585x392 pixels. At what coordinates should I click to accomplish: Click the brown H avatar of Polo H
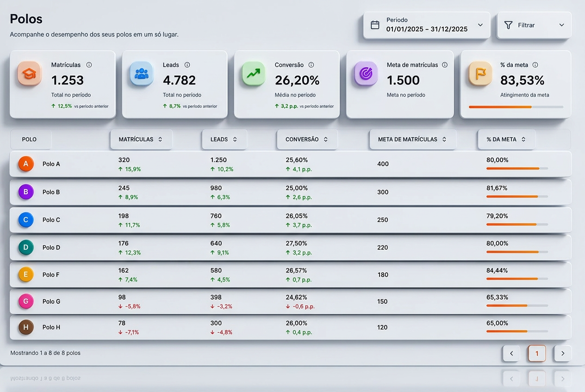(26, 327)
